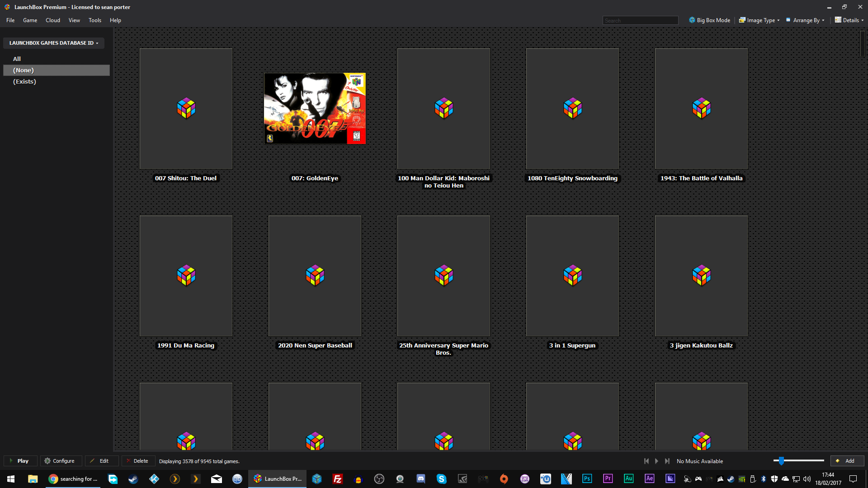Click the 'No Music Available' status text
The width and height of the screenshot is (868, 488).
tap(700, 461)
